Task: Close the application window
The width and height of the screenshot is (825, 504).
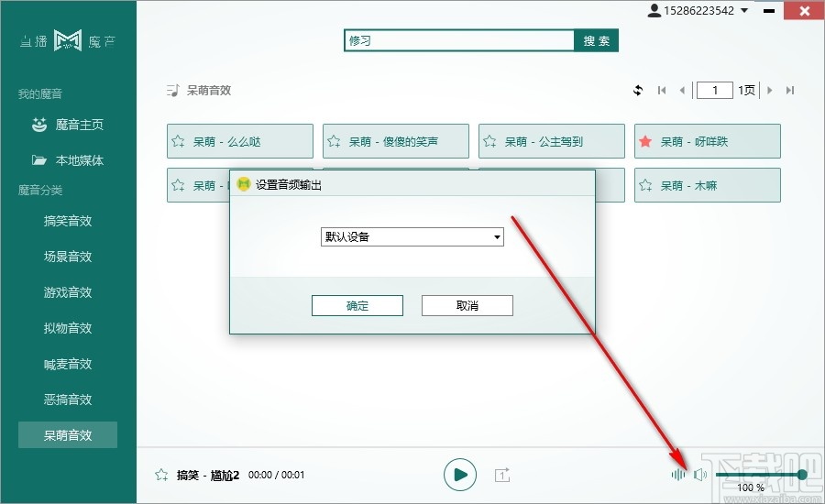Action: pos(805,10)
